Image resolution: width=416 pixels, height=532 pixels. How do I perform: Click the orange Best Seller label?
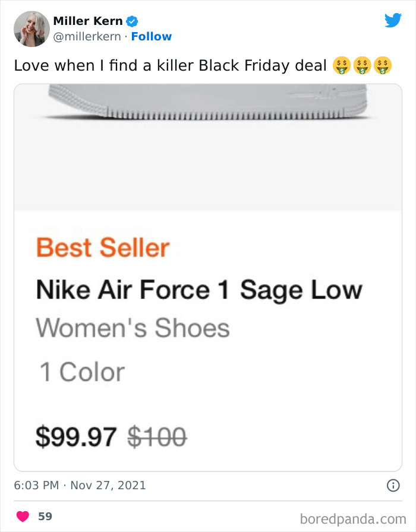pos(103,248)
